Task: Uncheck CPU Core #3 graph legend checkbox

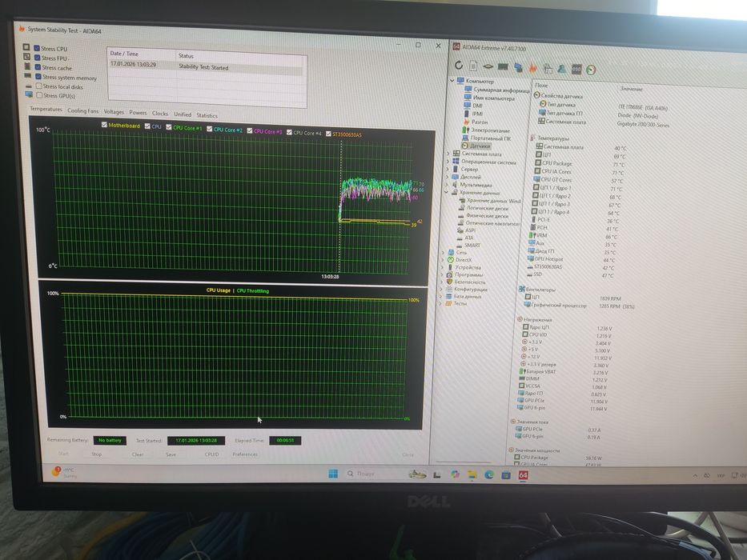Action: point(250,130)
